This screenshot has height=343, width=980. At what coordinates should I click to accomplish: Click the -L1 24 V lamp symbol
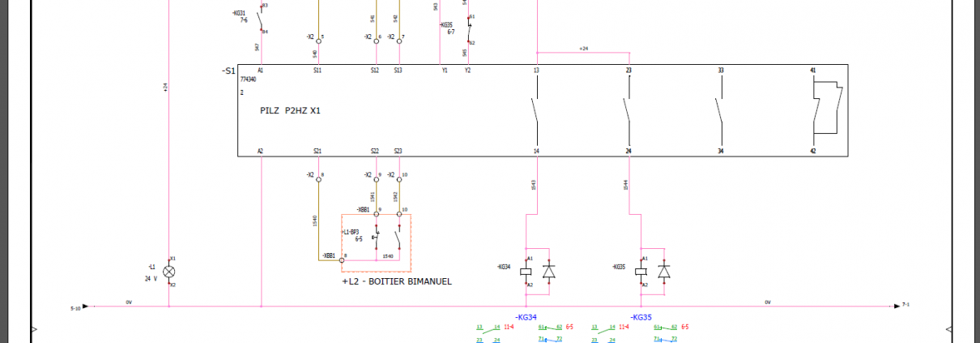(169, 272)
